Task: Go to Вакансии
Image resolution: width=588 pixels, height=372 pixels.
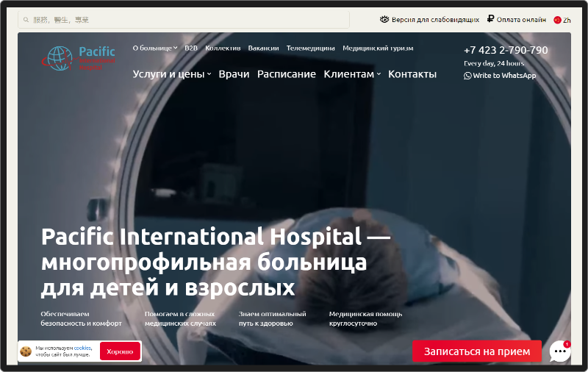Action: click(263, 48)
